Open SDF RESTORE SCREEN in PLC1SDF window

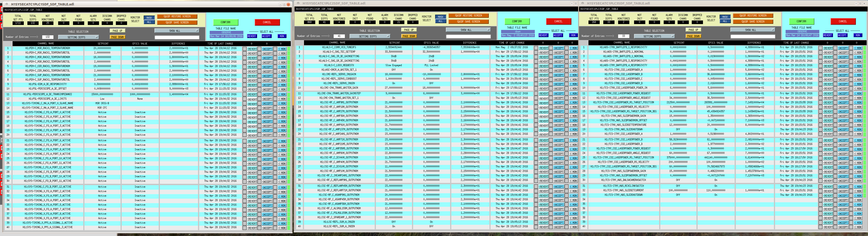tap(177, 17)
